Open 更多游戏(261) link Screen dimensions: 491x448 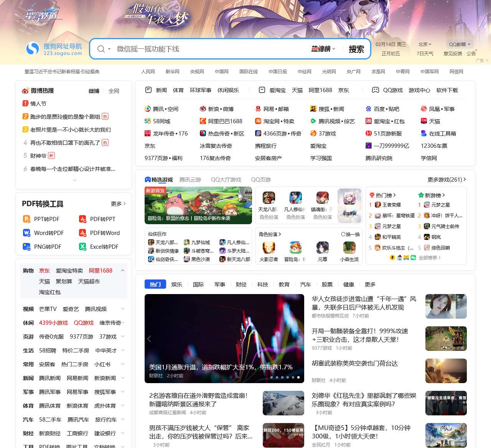[x=446, y=179]
